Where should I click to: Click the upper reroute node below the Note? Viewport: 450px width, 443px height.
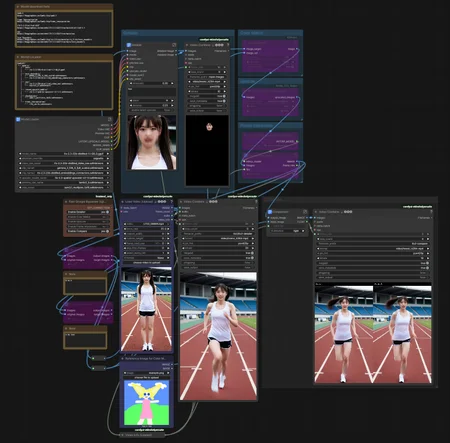[x=99, y=358]
